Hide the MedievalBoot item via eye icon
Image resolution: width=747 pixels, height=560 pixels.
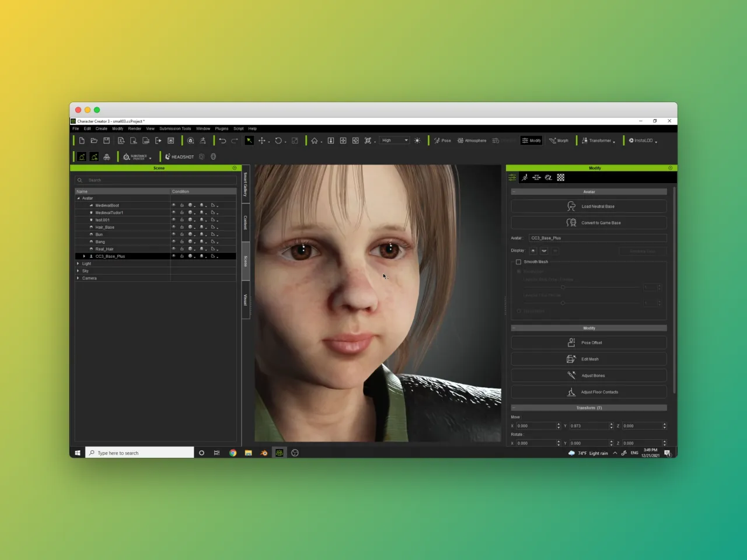click(x=173, y=205)
